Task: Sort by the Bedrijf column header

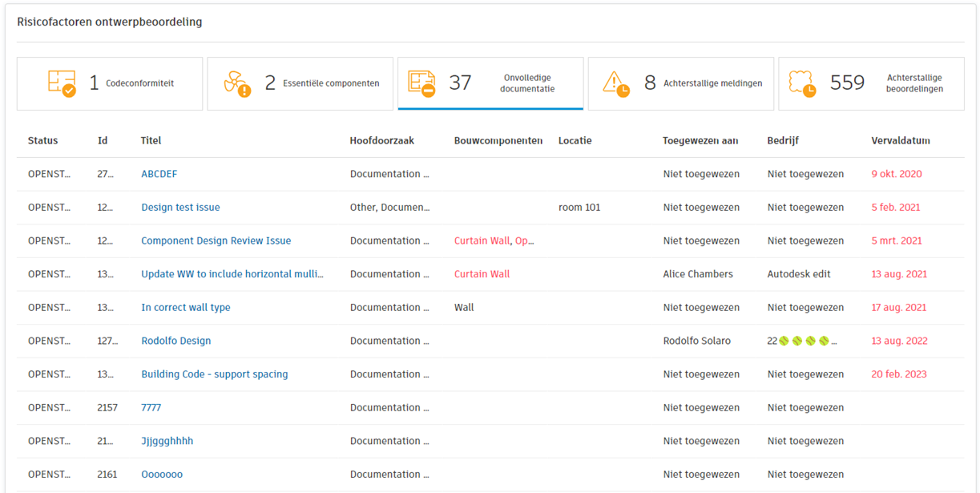Action: click(x=783, y=140)
